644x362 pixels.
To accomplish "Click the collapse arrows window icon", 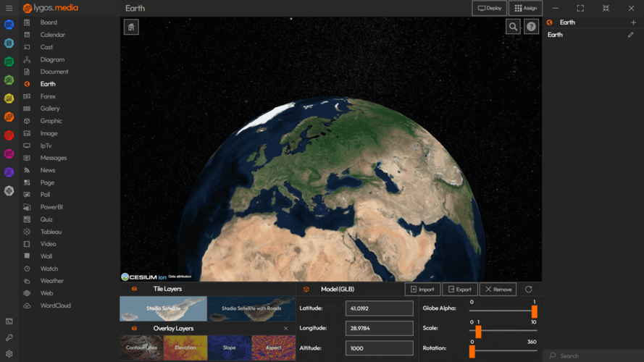I will 606,8.
